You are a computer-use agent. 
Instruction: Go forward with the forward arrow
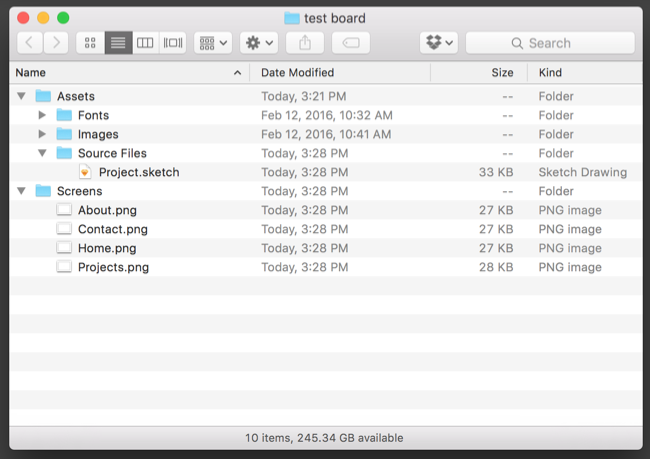[x=56, y=43]
